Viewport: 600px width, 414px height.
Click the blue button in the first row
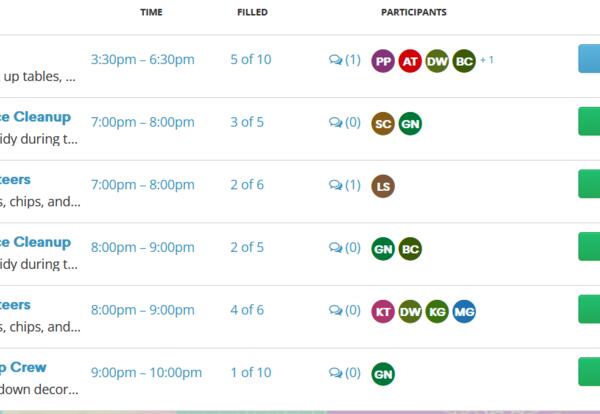589,59
